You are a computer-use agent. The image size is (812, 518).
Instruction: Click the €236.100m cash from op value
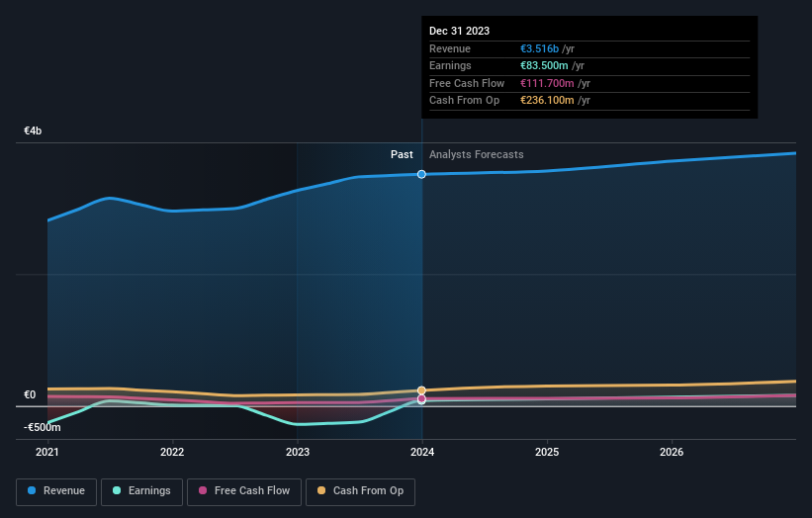547,101
